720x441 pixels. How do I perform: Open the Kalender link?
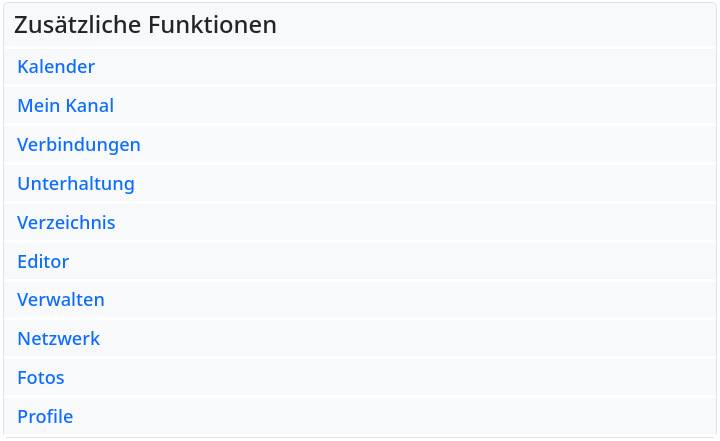pyautogui.click(x=56, y=67)
